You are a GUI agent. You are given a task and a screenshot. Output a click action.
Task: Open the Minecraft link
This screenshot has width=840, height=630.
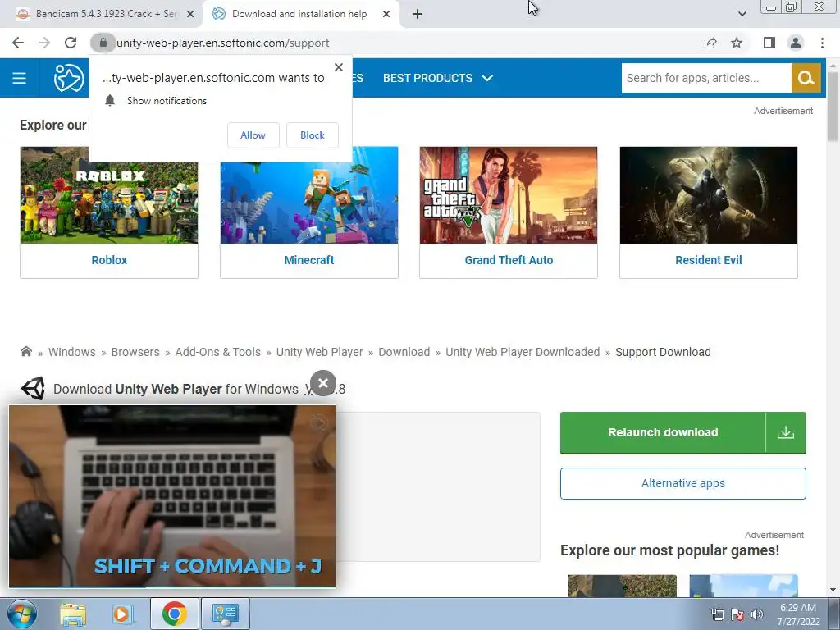click(309, 260)
